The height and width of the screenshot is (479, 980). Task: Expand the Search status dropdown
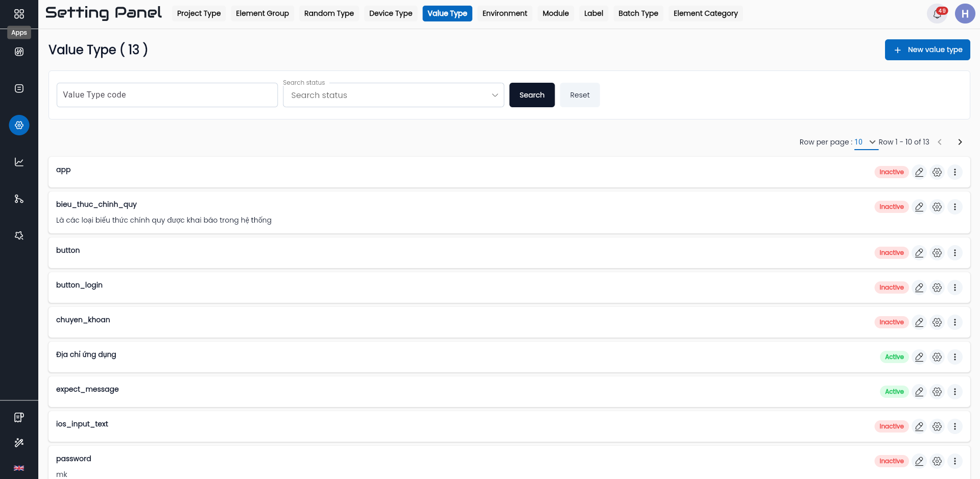point(393,95)
